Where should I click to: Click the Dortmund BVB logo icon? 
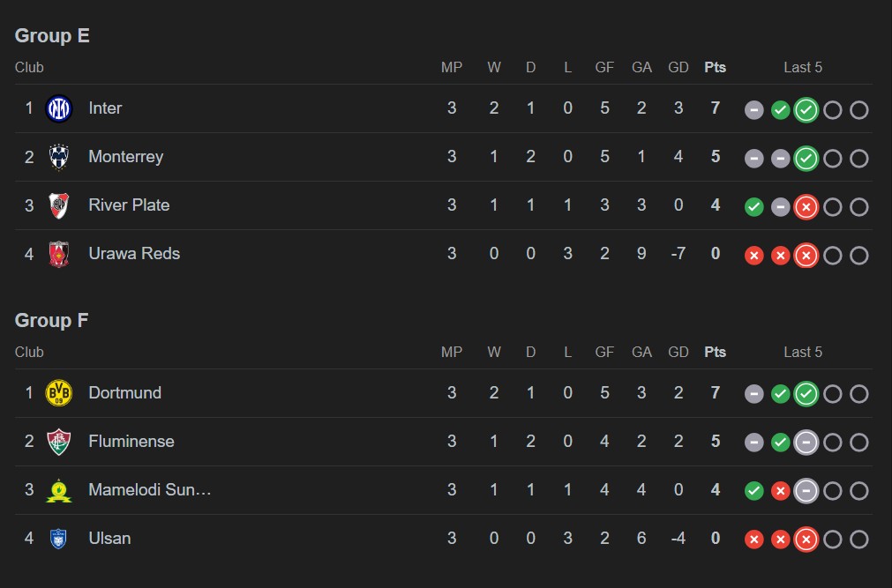(x=58, y=393)
